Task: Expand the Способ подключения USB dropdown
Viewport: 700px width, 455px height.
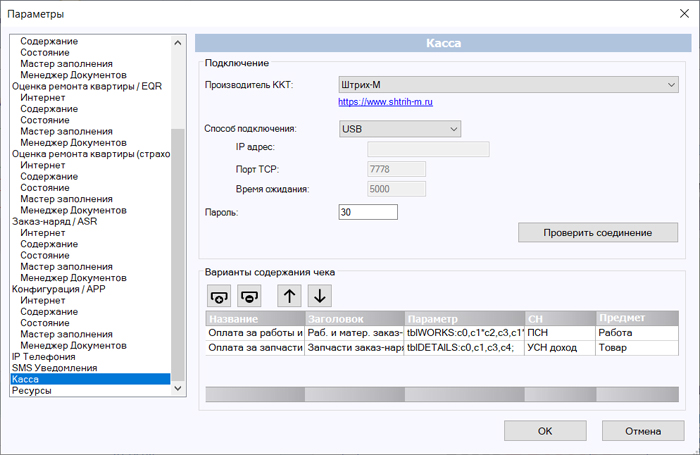Action: click(x=400, y=129)
